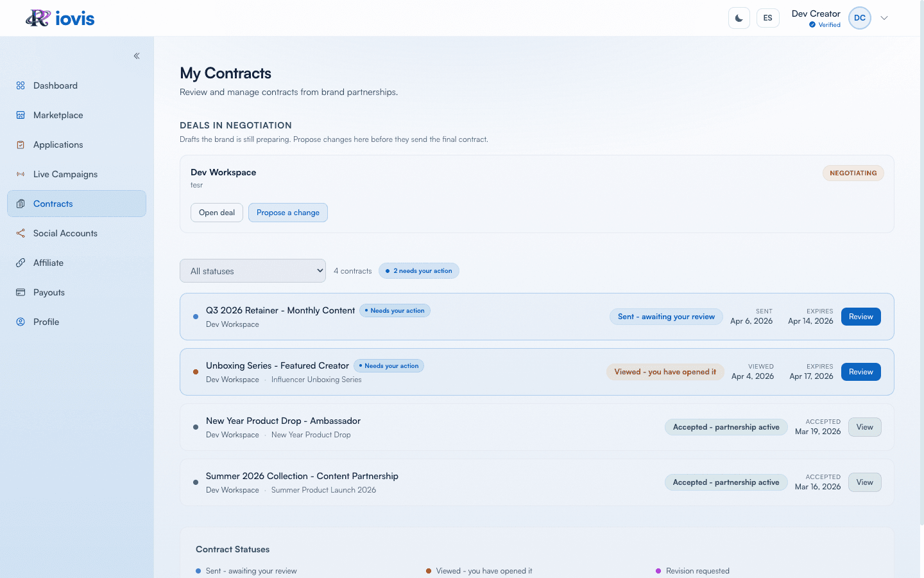Click the Revision requested legend entry
Image resolution: width=924 pixels, height=578 pixels.
point(692,571)
